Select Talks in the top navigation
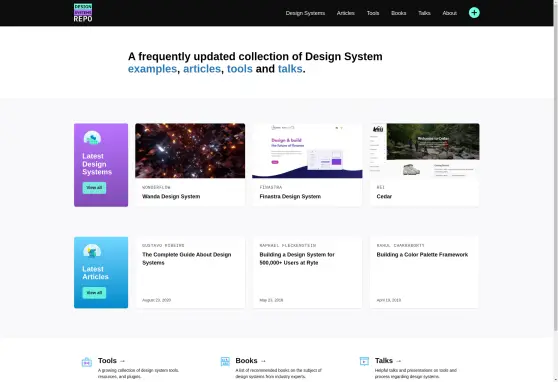This screenshot has height=382, width=558. (x=424, y=13)
